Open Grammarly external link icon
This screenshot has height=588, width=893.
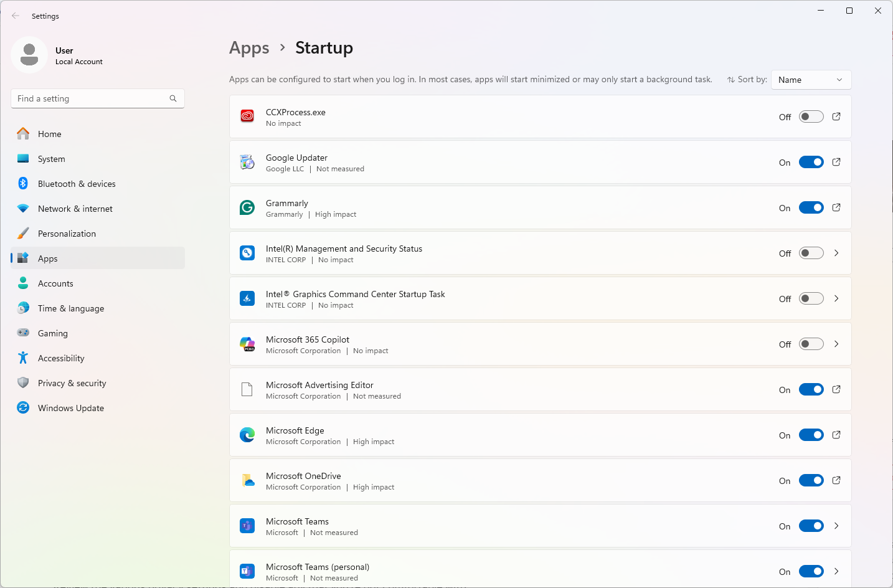(x=836, y=207)
